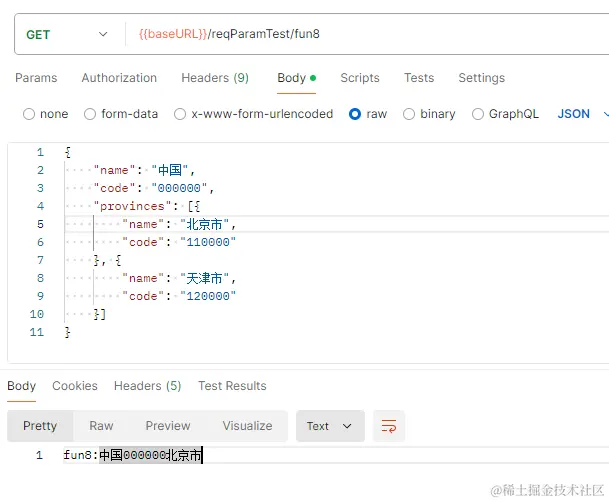Switch response view to Raw

click(x=101, y=426)
